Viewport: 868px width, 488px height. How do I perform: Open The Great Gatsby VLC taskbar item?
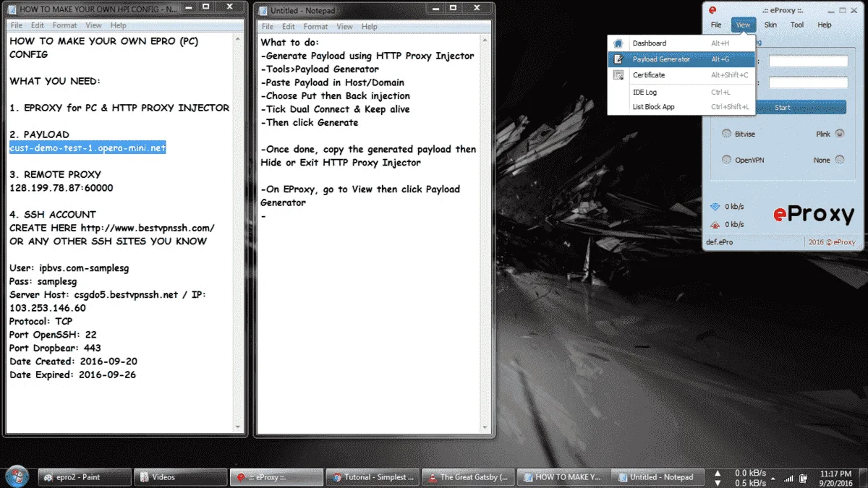[x=467, y=477]
